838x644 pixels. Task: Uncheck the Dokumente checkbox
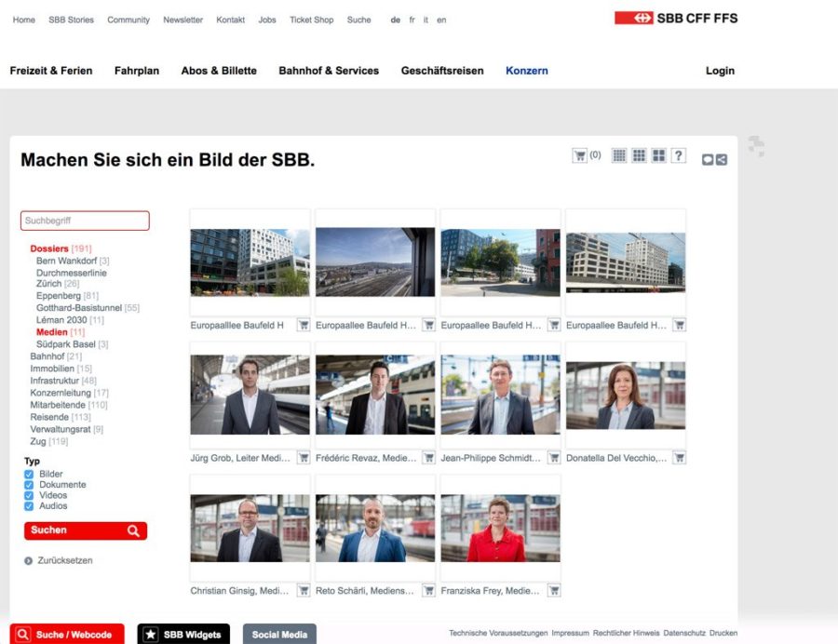click(x=29, y=485)
